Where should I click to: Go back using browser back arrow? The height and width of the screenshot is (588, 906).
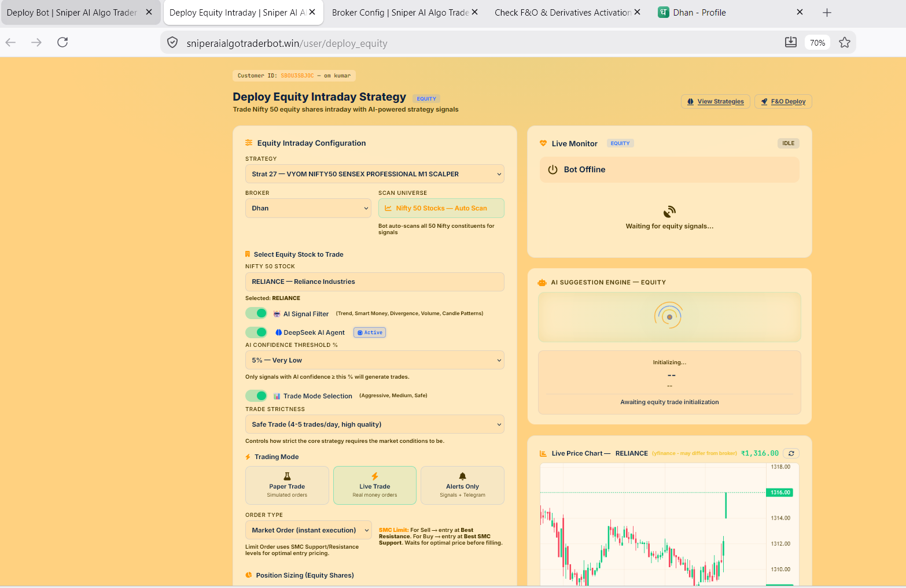pyautogui.click(x=10, y=42)
